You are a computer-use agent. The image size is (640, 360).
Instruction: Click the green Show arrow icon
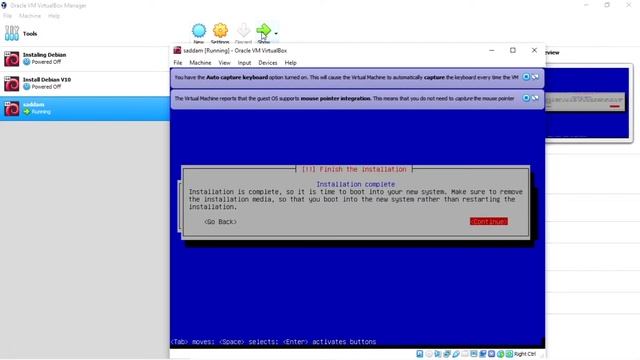pyautogui.click(x=263, y=31)
